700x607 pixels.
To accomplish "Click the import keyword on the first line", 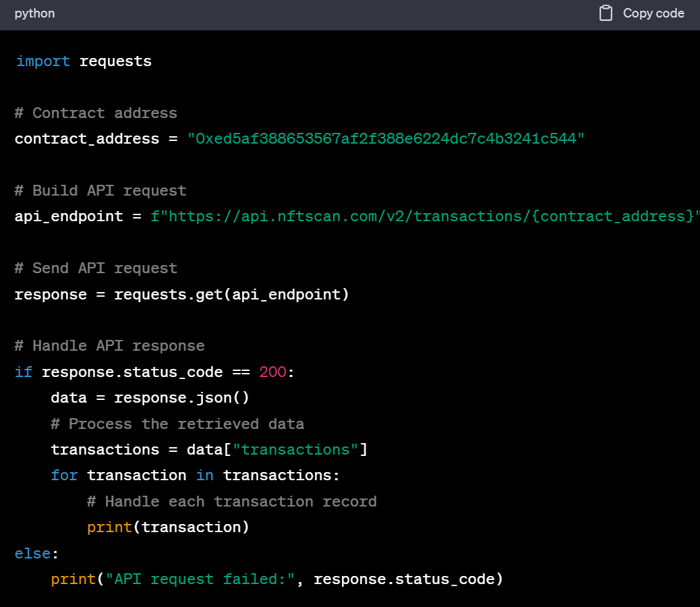I will (x=42, y=61).
